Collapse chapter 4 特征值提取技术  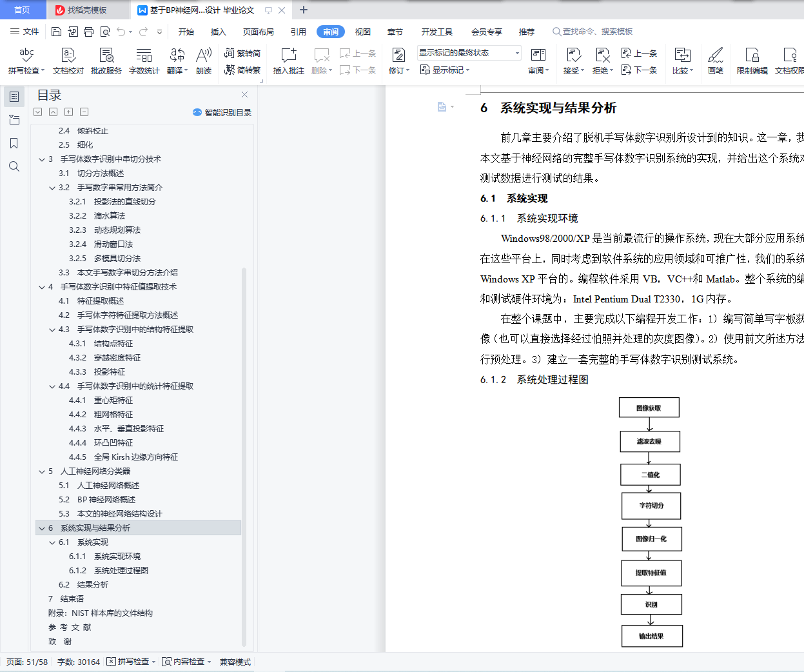(42, 287)
